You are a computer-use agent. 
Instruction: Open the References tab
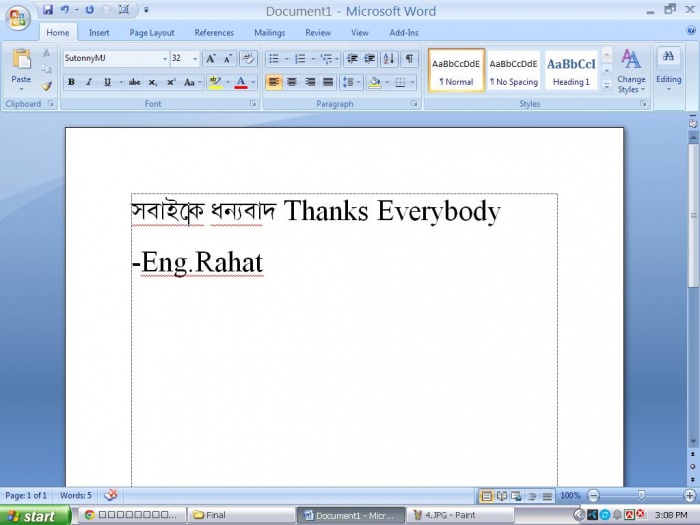tap(214, 33)
